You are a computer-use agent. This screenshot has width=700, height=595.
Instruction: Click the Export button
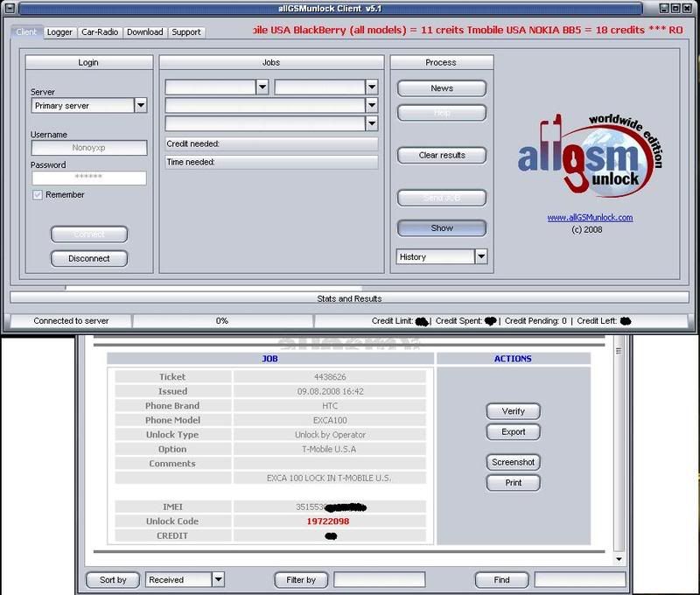pyautogui.click(x=513, y=432)
